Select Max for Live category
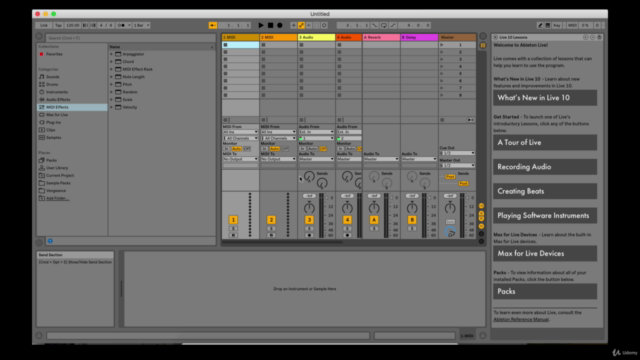The width and height of the screenshot is (640, 360). pos(57,115)
